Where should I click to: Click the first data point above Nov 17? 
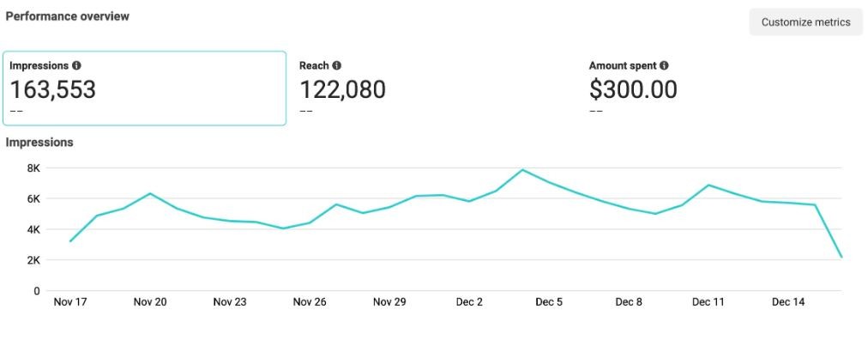coord(70,241)
